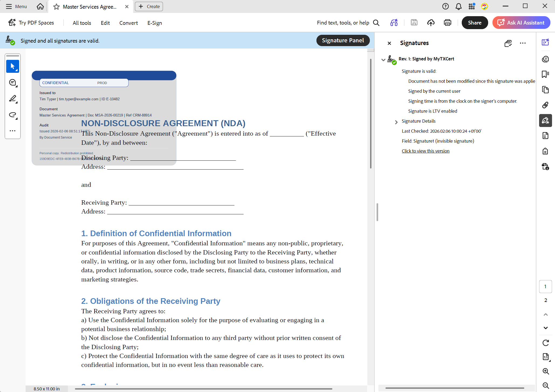Collapse the Rev. 1 signature entry
This screenshot has width=555, height=392.
coord(383,59)
